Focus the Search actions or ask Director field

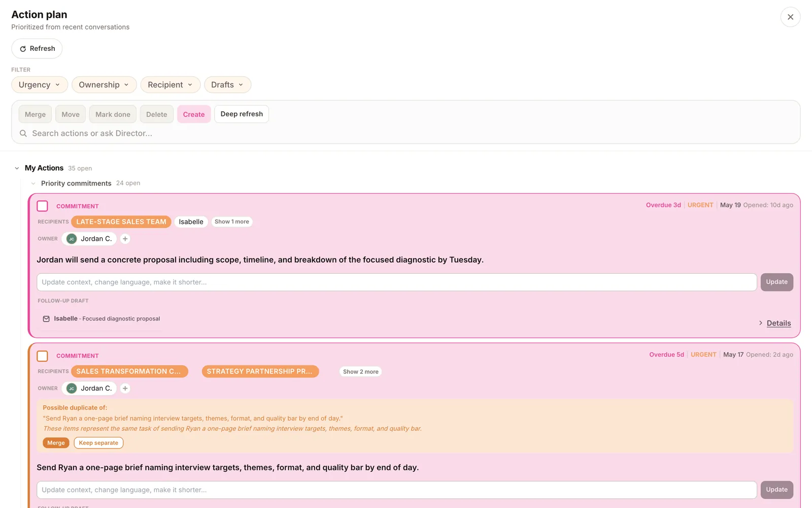click(x=406, y=133)
